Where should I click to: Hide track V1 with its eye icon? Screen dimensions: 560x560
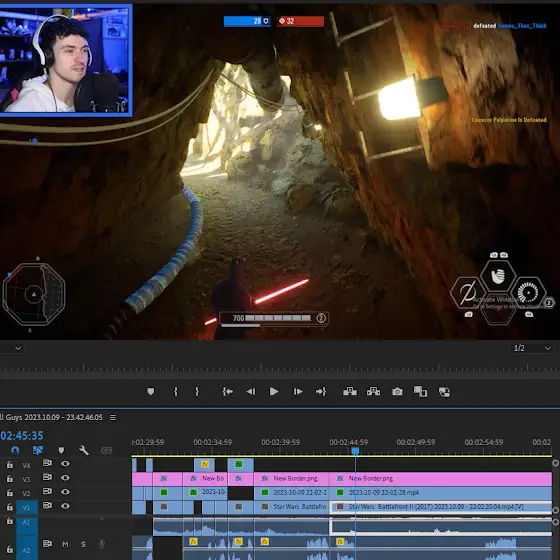pos(65,506)
